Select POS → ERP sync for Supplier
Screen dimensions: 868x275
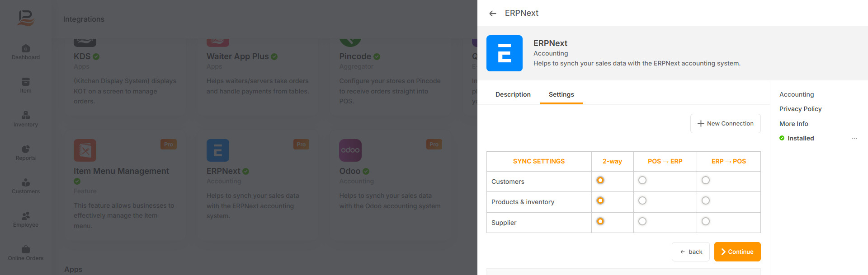(642, 221)
